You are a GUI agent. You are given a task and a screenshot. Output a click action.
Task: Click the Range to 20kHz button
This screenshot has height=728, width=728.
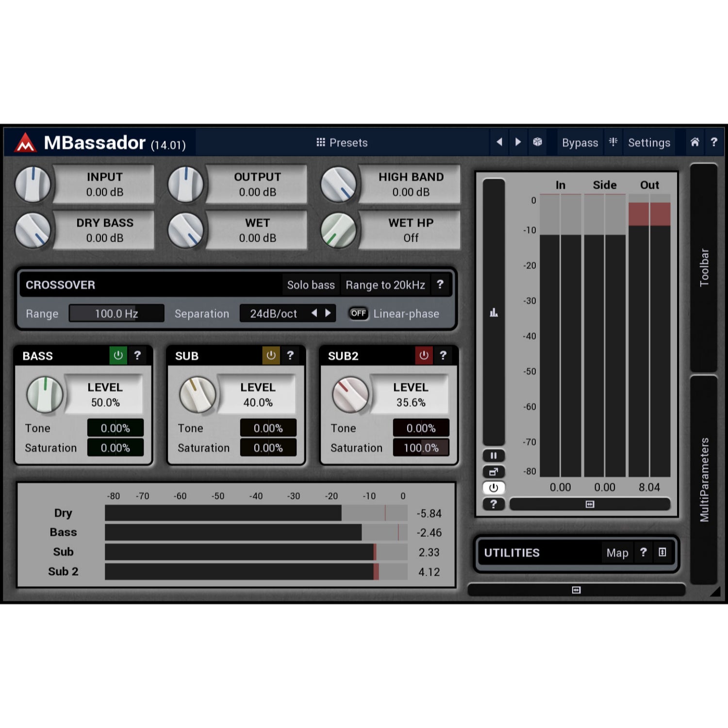(x=385, y=285)
